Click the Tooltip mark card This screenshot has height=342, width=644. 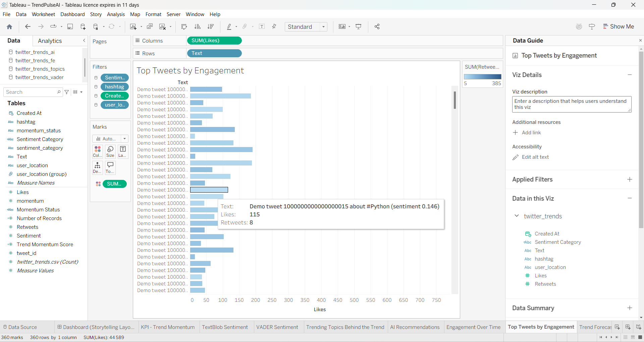pyautogui.click(x=110, y=167)
